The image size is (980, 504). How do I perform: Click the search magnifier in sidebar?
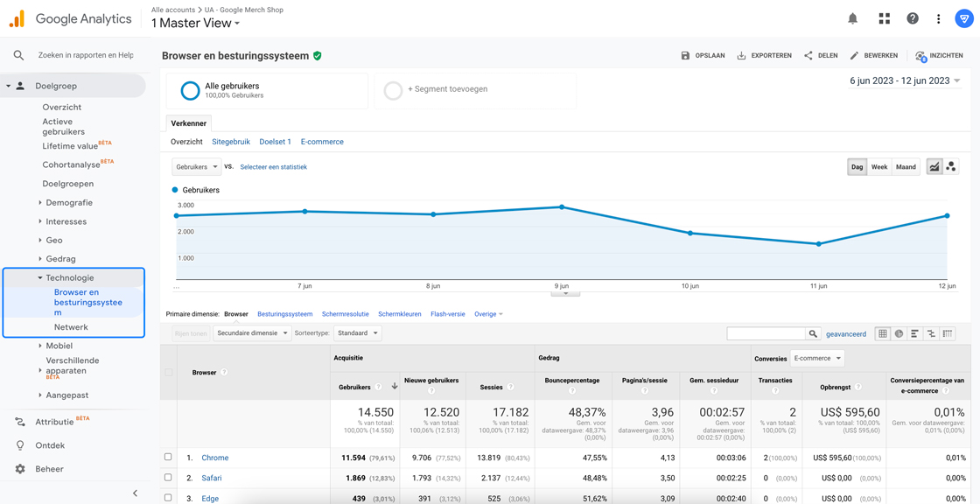[x=18, y=55]
